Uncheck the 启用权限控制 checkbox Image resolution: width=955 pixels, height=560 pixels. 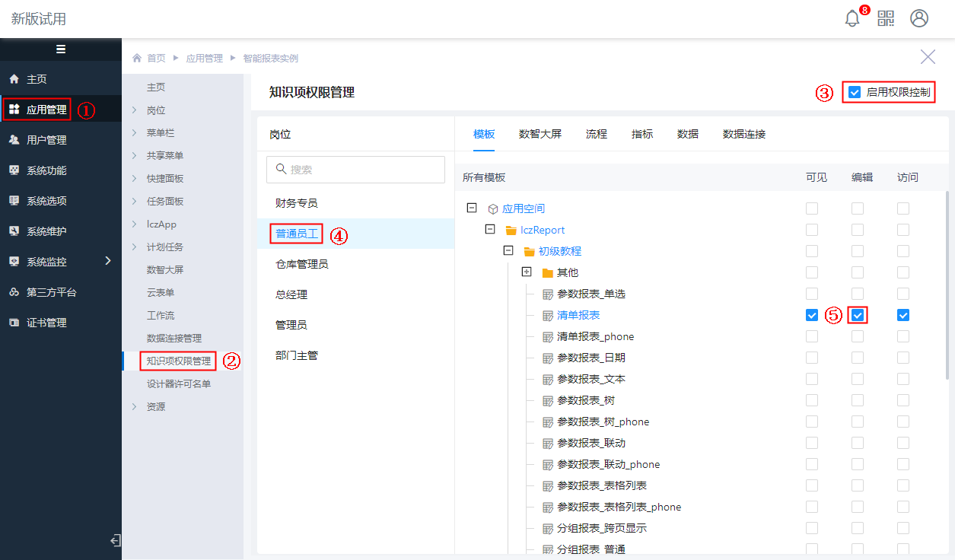855,92
